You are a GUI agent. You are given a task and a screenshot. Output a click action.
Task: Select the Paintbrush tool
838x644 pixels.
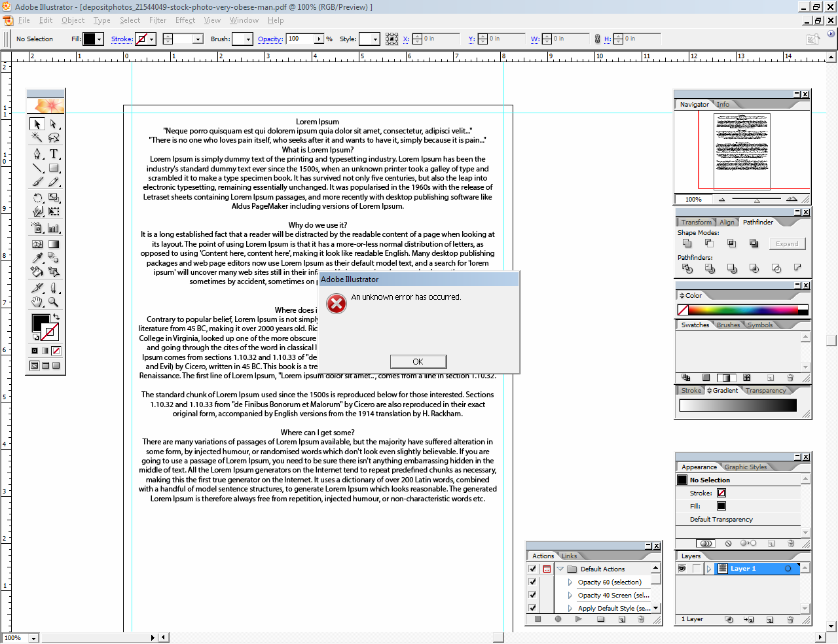(37, 181)
